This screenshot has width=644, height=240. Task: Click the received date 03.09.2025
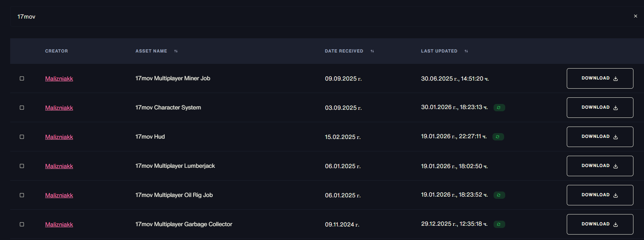coord(343,108)
